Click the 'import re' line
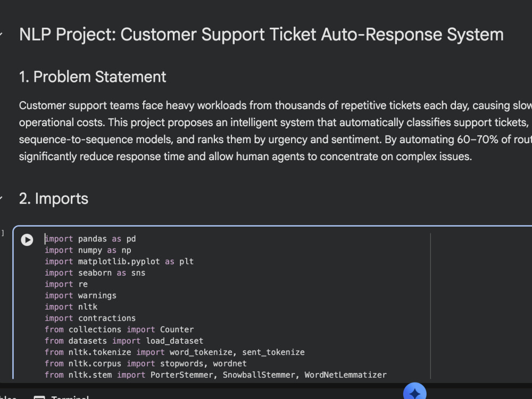The image size is (532, 399). coord(66,284)
